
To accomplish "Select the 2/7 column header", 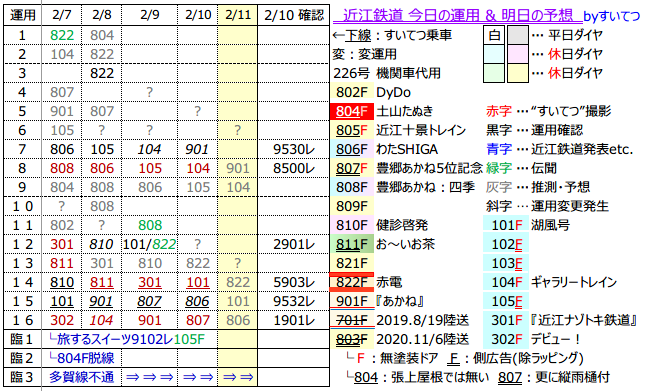I will click(x=62, y=15).
